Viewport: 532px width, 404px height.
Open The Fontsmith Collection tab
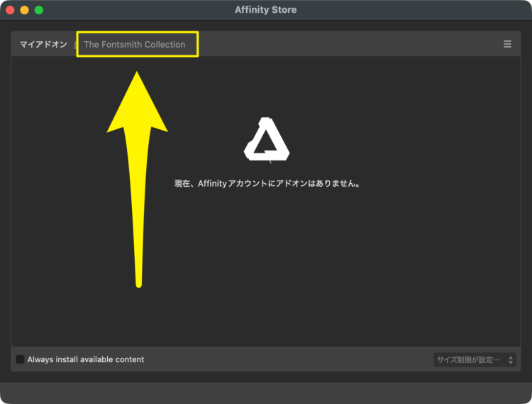(x=134, y=44)
